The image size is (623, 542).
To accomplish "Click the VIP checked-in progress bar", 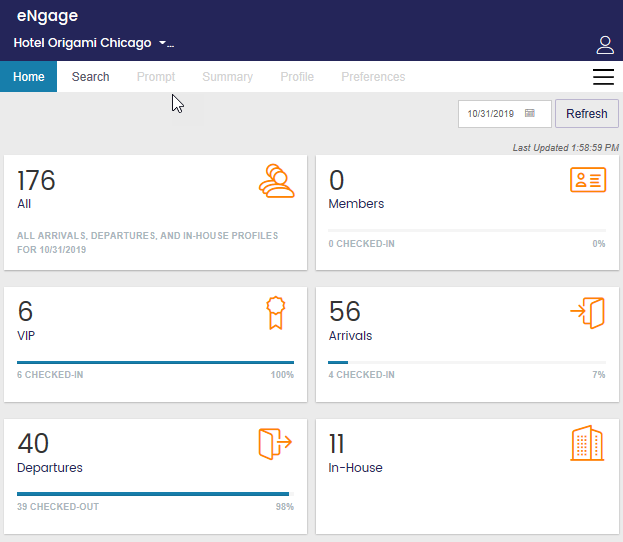I will click(x=155, y=362).
